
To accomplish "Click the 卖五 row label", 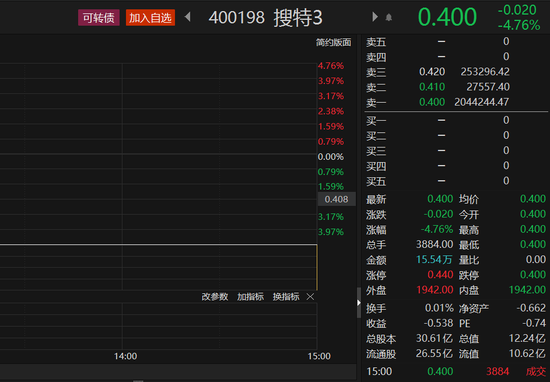I will point(376,42).
